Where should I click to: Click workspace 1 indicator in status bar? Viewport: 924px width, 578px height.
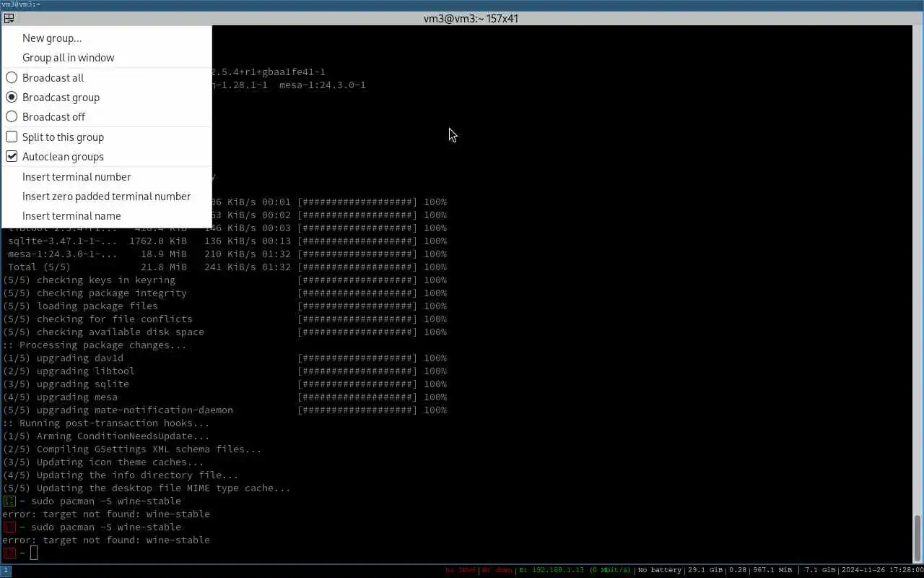point(6,571)
